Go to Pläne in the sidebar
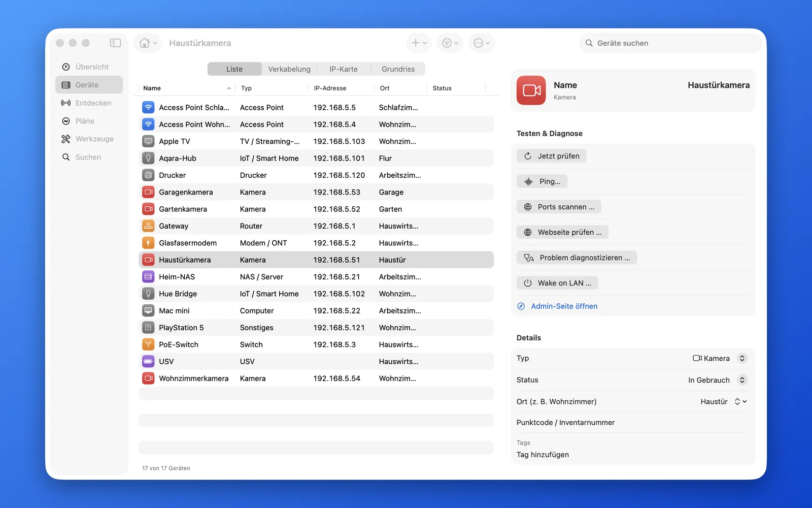The height and width of the screenshot is (508, 812). click(x=89, y=121)
